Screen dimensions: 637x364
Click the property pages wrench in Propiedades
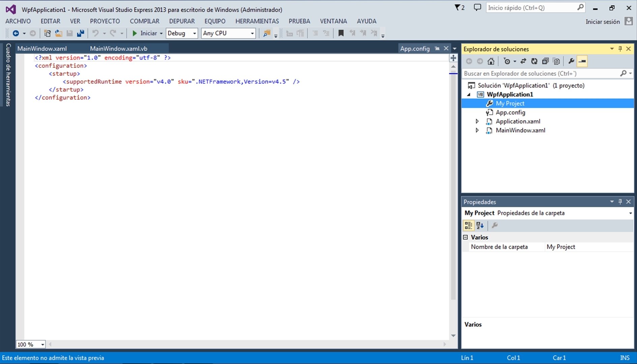coord(495,225)
